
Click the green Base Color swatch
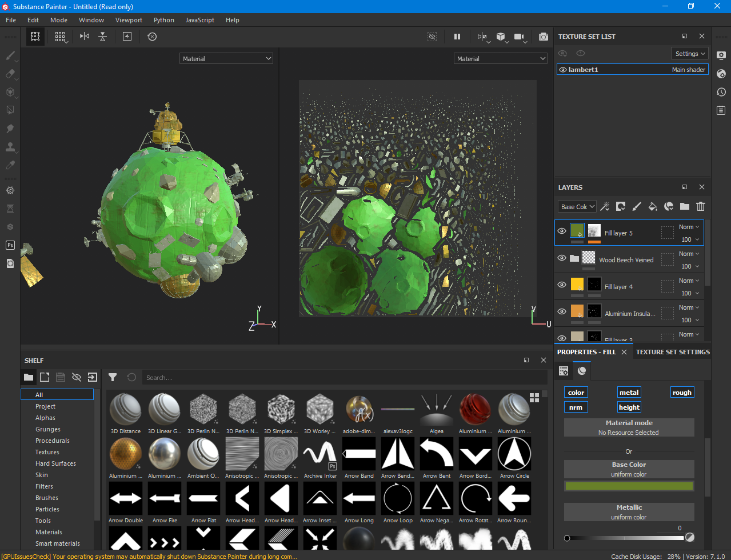coord(629,486)
